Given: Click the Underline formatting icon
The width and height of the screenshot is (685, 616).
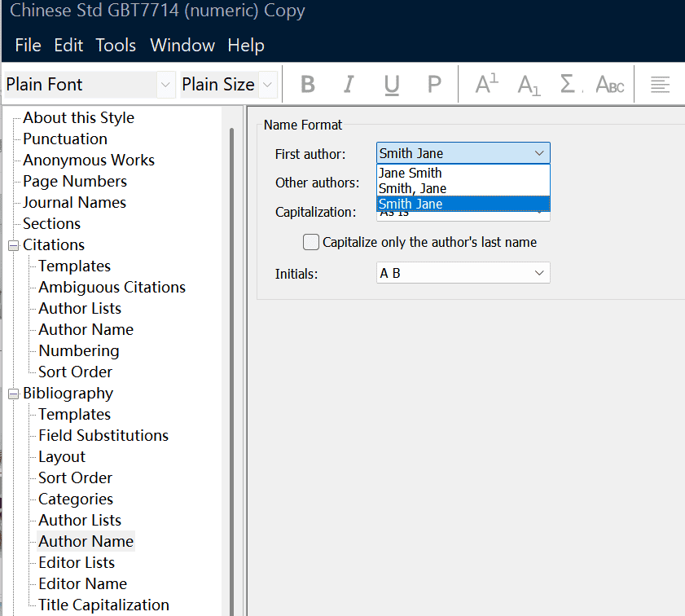Looking at the screenshot, I should [x=392, y=84].
